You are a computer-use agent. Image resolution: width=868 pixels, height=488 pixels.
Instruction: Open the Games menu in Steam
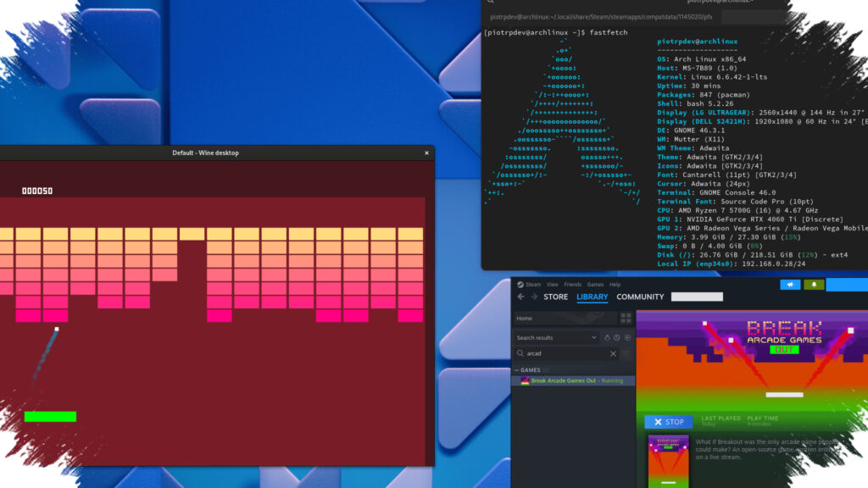pyautogui.click(x=595, y=285)
